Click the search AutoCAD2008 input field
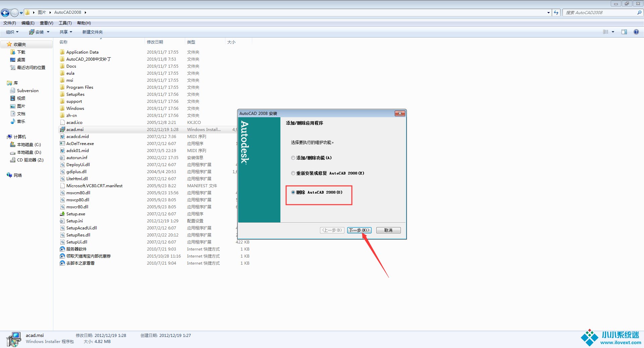 tap(600, 13)
